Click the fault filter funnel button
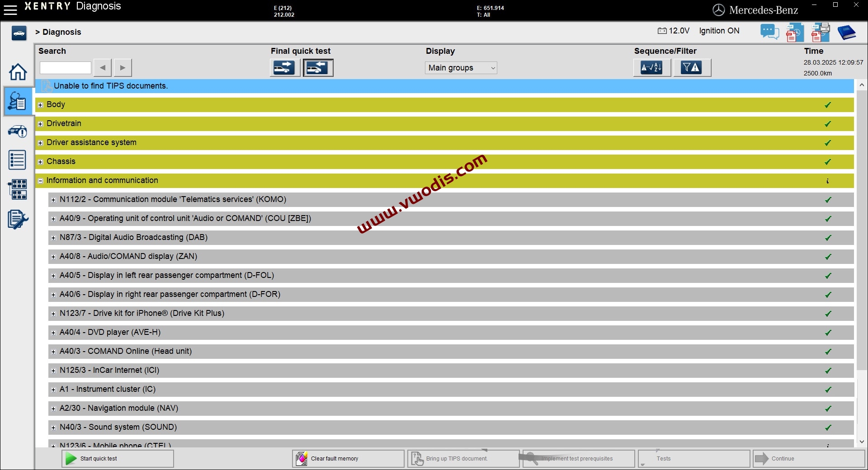The height and width of the screenshot is (470, 868). click(x=692, y=68)
